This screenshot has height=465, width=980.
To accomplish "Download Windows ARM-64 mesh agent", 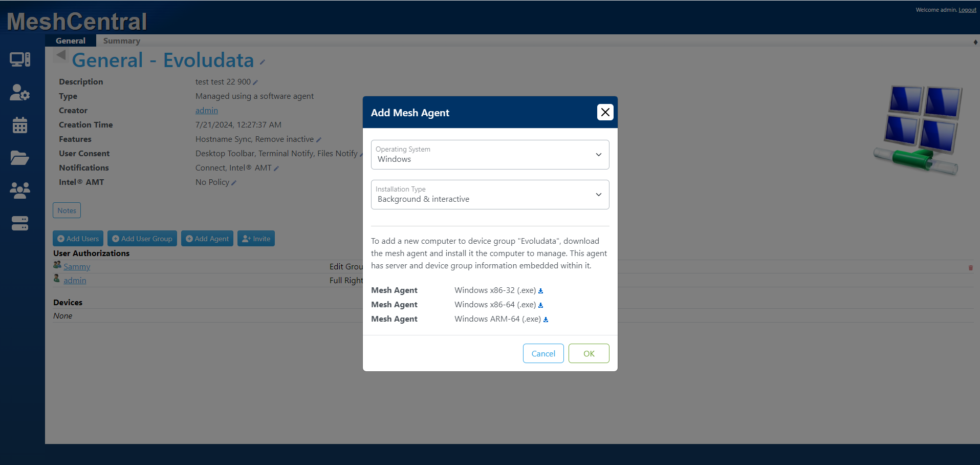I will click(x=546, y=320).
